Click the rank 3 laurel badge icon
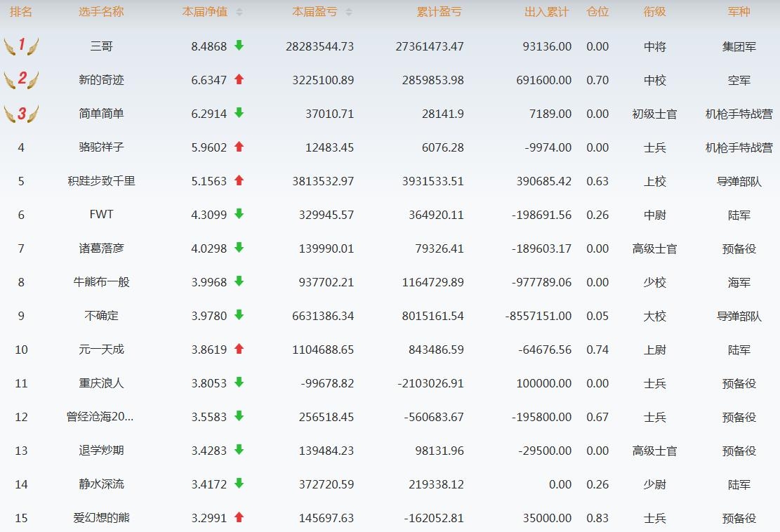Image resolution: width=780 pixels, height=532 pixels. 21,114
